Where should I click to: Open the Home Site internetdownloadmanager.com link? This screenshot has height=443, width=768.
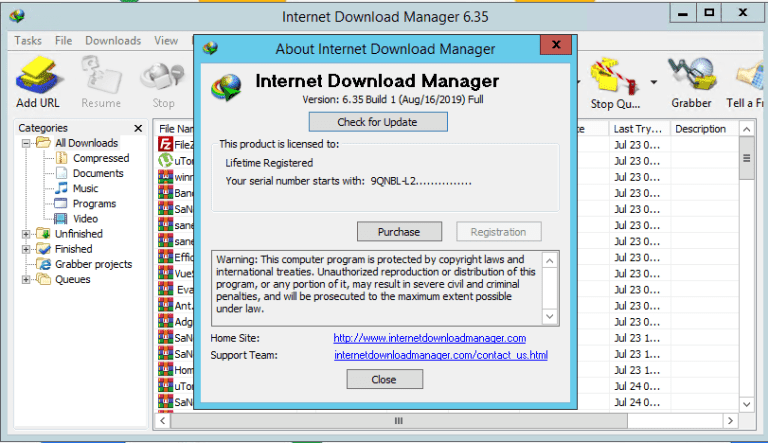(x=430, y=338)
